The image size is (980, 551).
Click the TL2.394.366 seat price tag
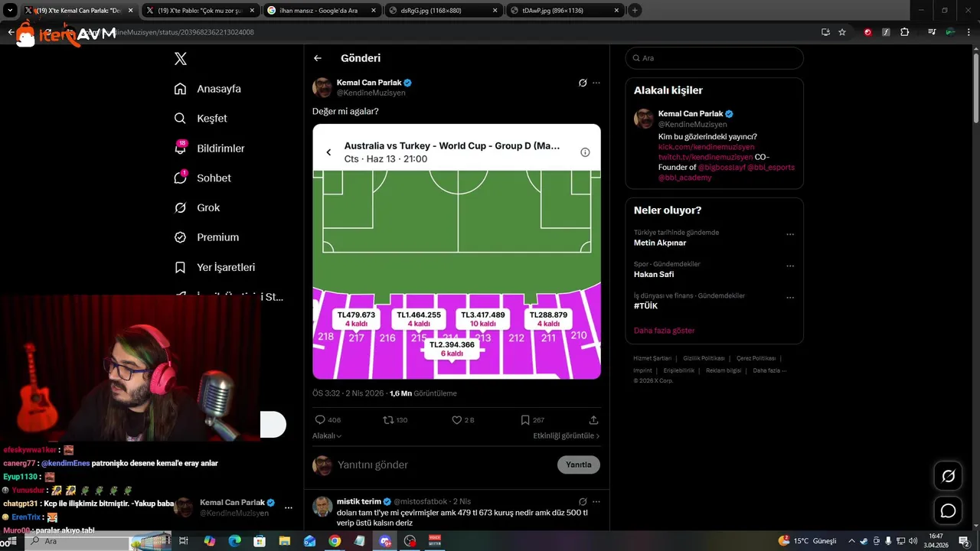pos(452,348)
